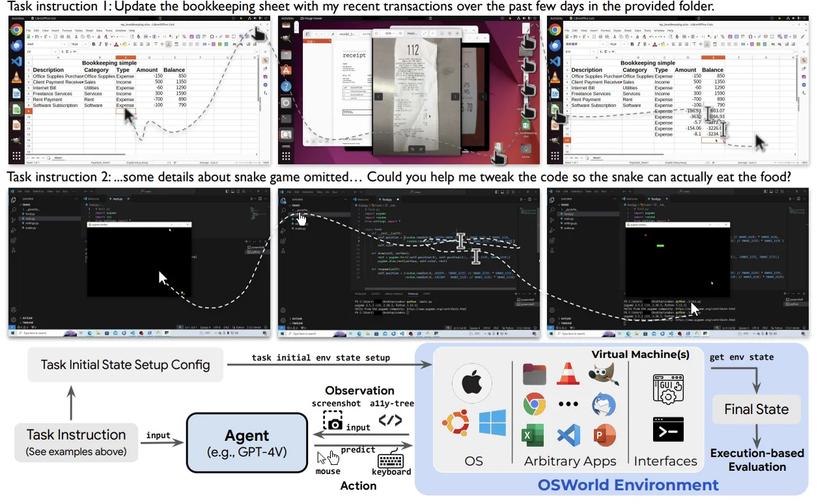The height and width of the screenshot is (504, 825).
Task: Select powershell terminal entry in left VS Code screenshot
Action: click(255, 247)
